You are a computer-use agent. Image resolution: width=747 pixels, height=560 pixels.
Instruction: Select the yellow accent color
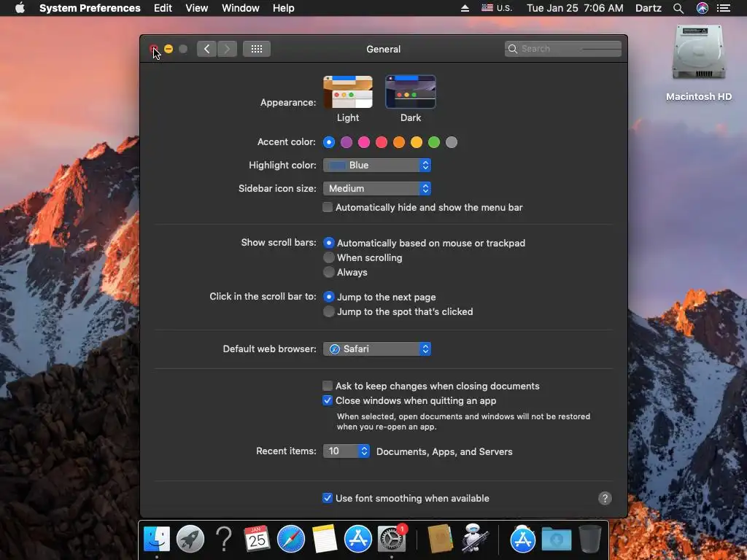[417, 142]
